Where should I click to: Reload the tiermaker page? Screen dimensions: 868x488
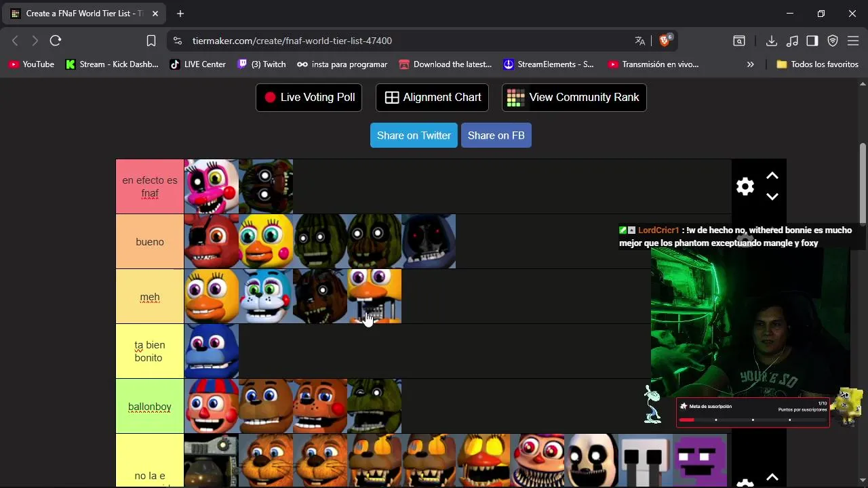(56, 41)
